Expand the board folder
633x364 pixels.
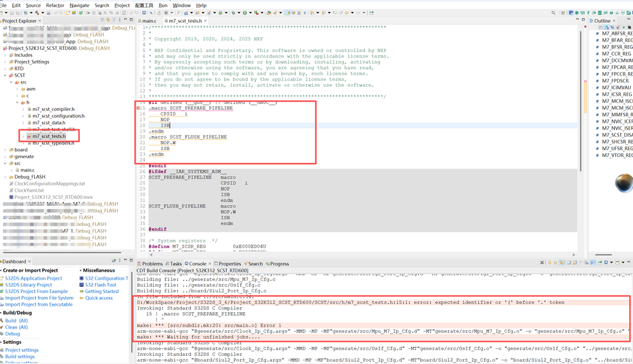[x=5, y=150]
